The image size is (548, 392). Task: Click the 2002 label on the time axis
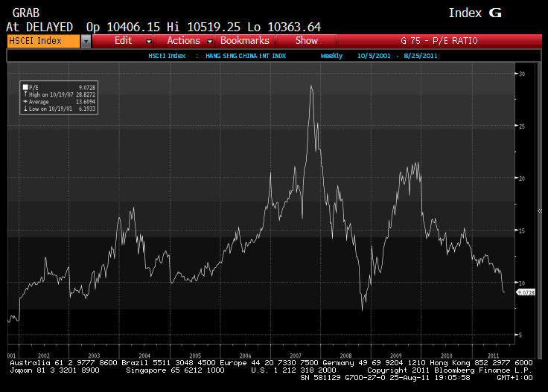44,356
